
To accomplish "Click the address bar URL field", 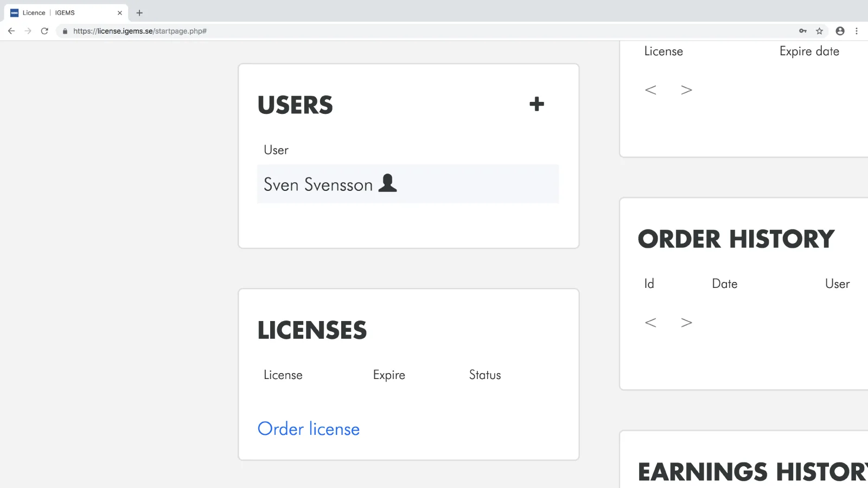I will [x=380, y=31].
